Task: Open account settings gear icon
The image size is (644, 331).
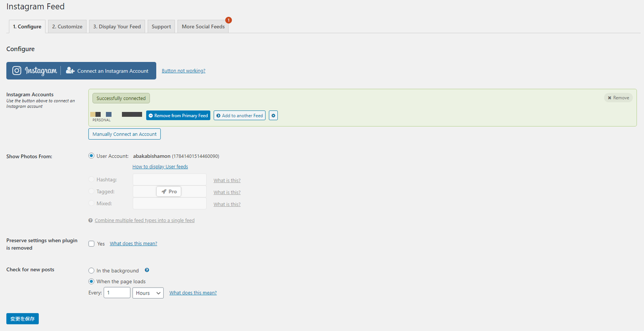Action: 273,116
